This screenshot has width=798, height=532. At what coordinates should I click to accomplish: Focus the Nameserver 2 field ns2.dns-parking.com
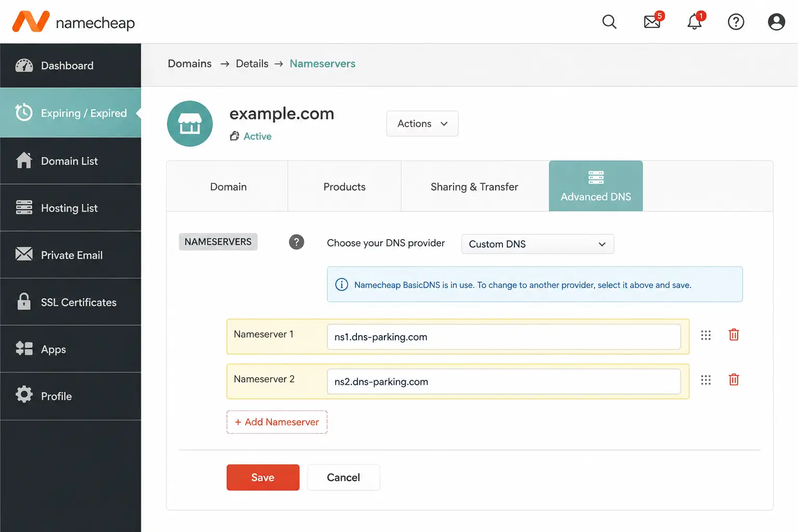click(x=504, y=381)
